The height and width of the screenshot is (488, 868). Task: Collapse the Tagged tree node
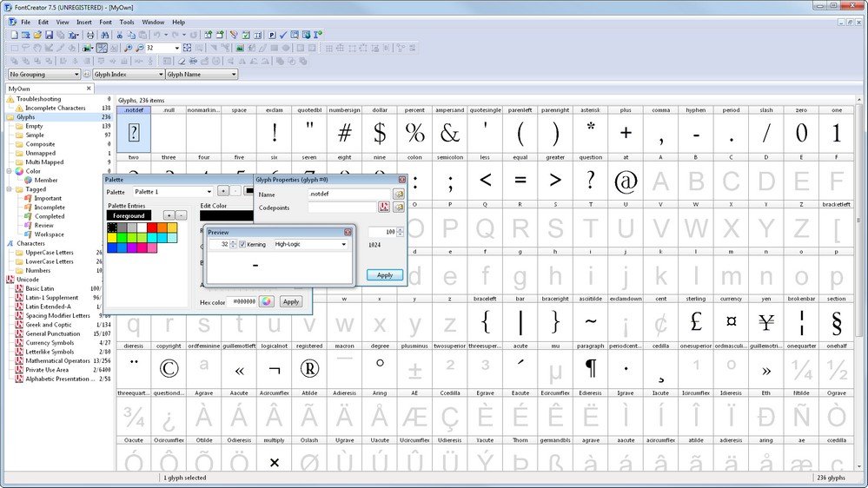[10, 189]
